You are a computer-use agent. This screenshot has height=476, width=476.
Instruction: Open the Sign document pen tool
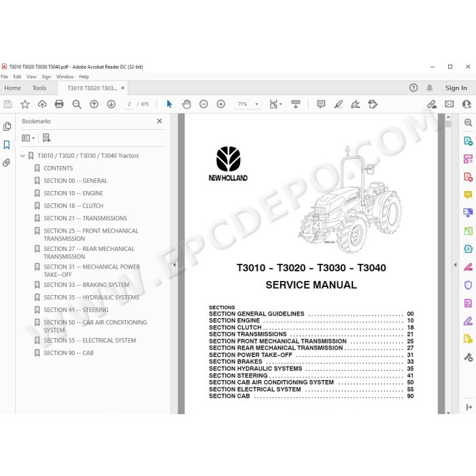coord(356,104)
